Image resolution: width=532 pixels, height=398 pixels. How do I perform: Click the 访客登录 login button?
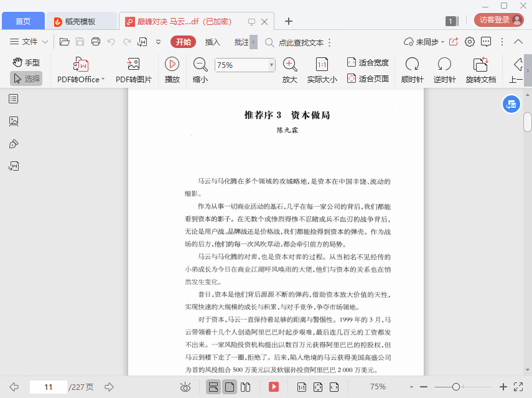499,20
